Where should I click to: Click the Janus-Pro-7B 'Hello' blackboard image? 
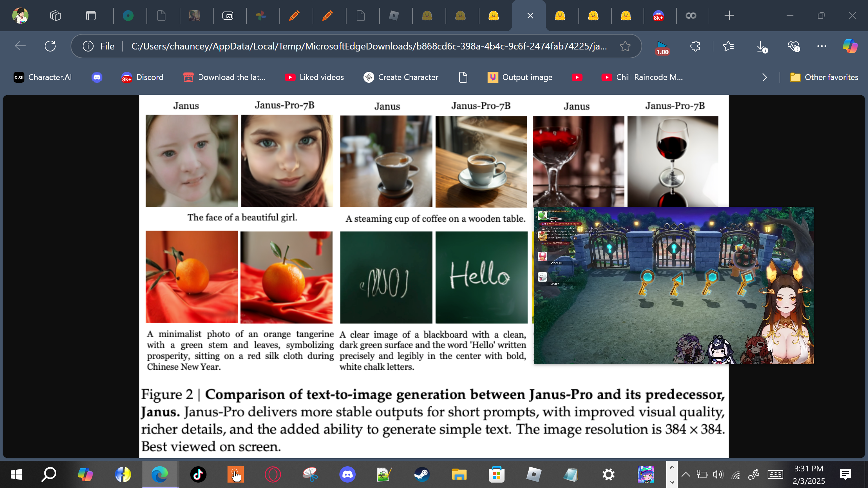pos(481,277)
